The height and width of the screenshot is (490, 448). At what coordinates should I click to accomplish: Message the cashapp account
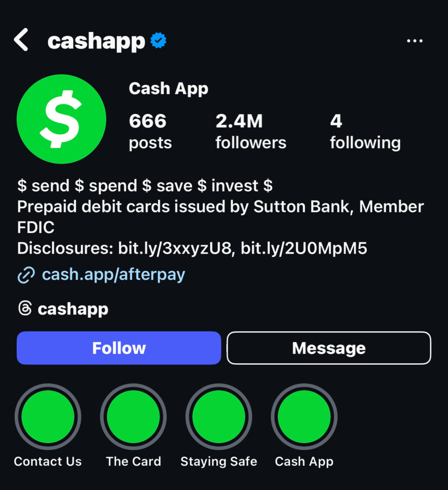point(329,348)
